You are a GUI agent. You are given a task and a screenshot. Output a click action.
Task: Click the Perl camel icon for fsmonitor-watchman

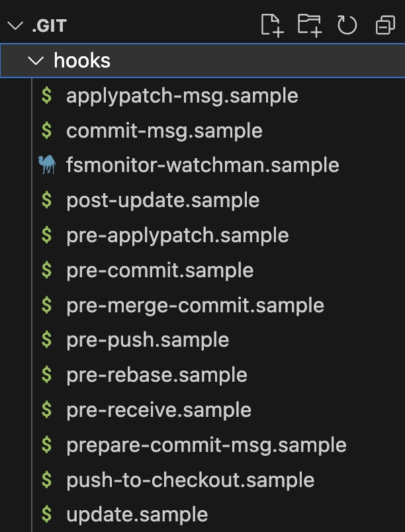pos(47,165)
